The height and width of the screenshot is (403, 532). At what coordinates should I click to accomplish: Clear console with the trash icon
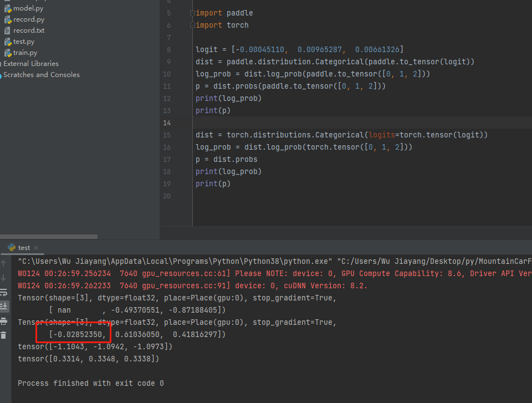coord(3,335)
